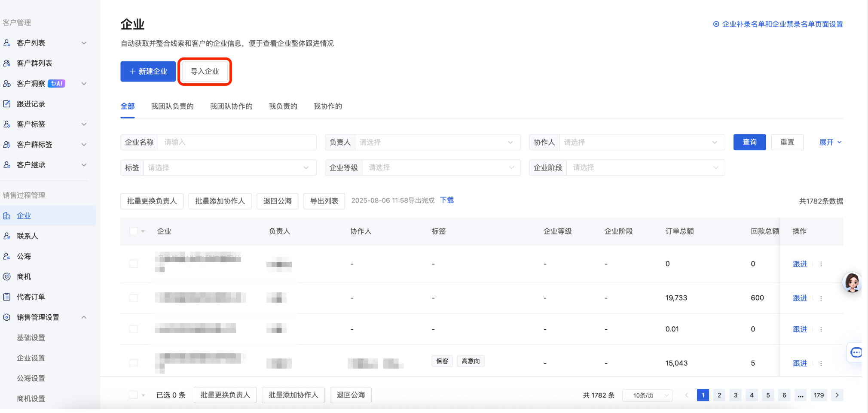Click the assistant avatar icon on the right edge
This screenshot has width=868, height=413.
coord(852,282)
